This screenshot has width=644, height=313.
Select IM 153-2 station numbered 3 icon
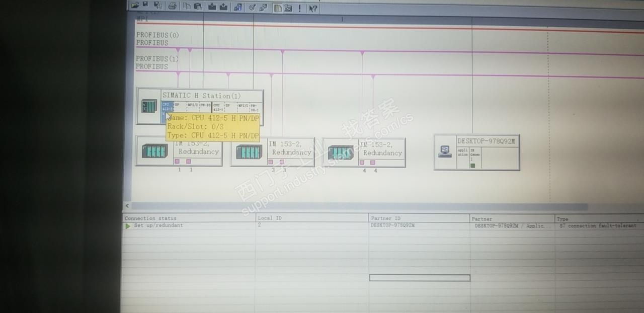point(249,151)
